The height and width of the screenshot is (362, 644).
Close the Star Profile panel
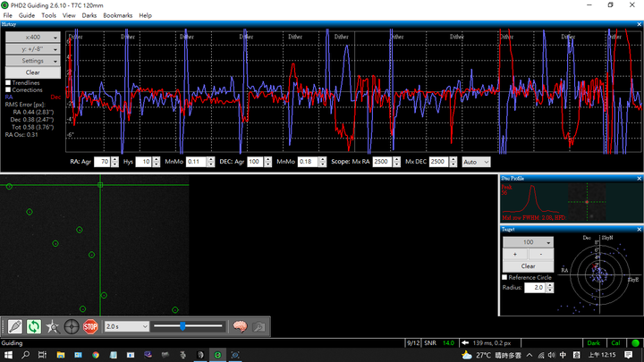pos(639,178)
